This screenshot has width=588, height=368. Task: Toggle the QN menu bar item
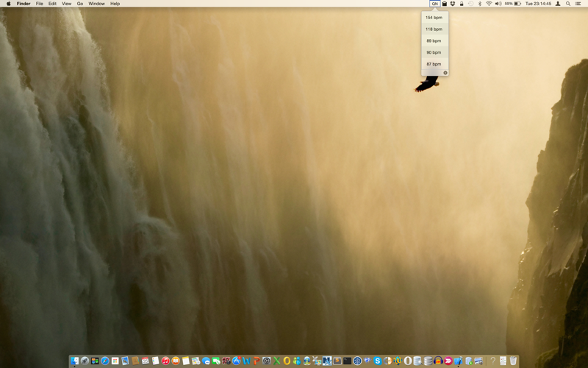tap(434, 4)
